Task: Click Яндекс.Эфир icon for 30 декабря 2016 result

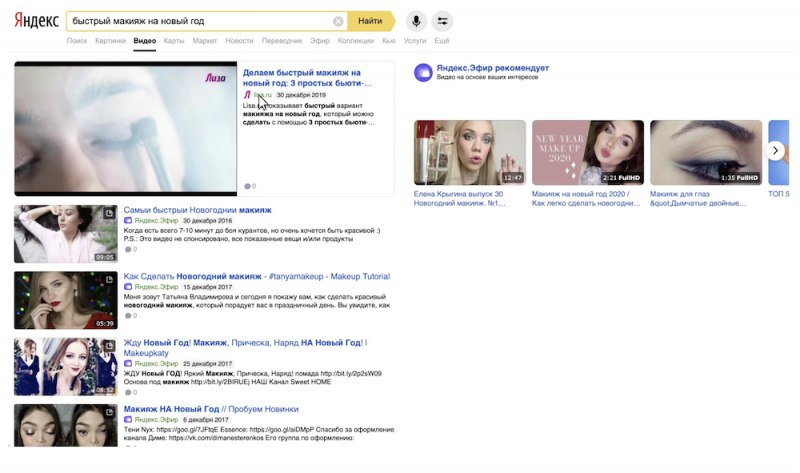Action: click(x=128, y=220)
